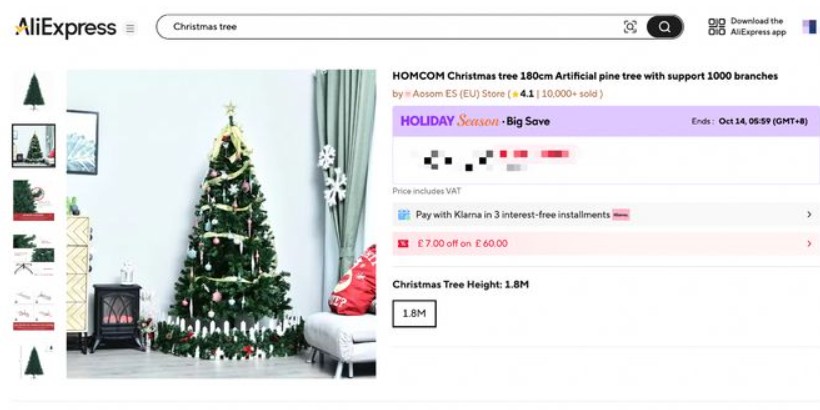Expand Klarna installments details chevron
This screenshot has height=410, width=820.
pyautogui.click(x=809, y=214)
